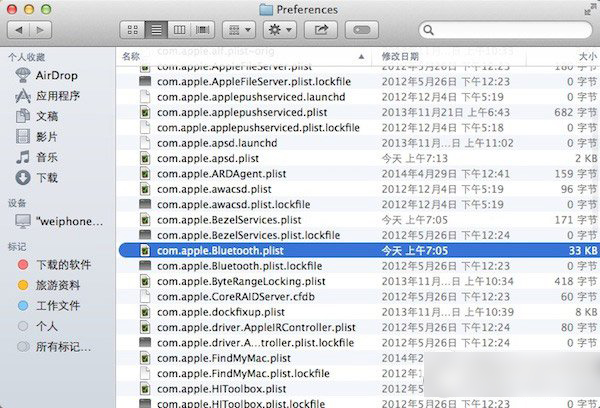Open 文稿 folder in the sidebar
The width and height of the screenshot is (600, 408).
tap(37, 116)
